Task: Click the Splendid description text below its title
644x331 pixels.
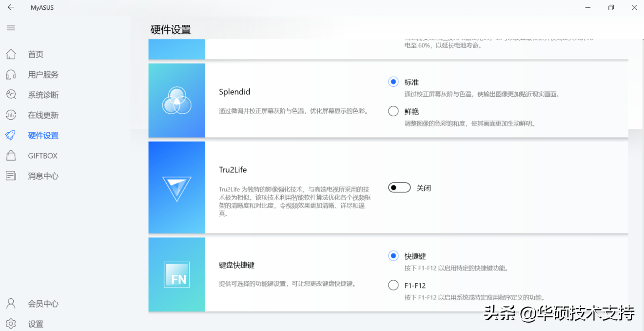Action: pyautogui.click(x=293, y=111)
